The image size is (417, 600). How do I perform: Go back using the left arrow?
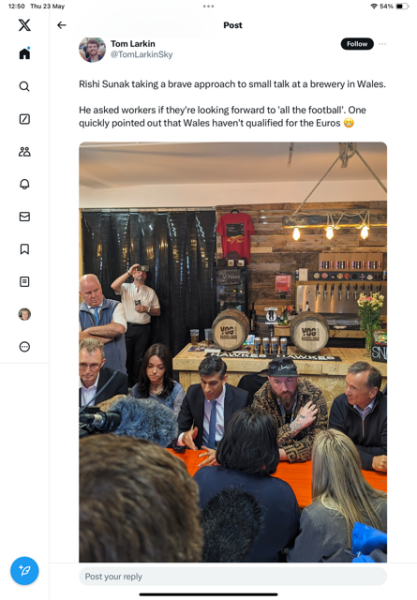62,25
